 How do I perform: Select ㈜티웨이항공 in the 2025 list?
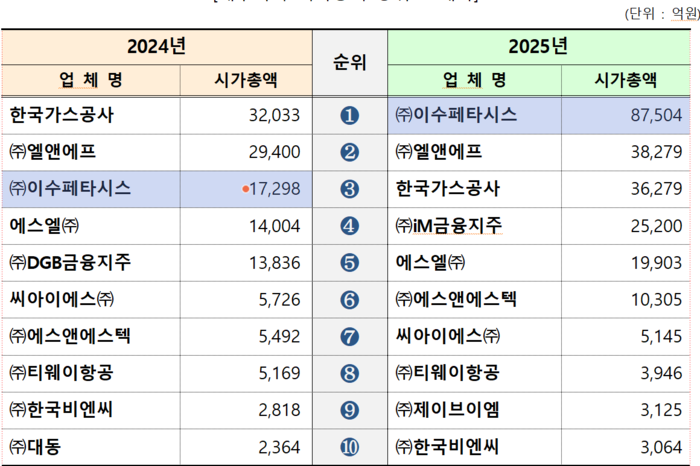pyautogui.click(x=448, y=373)
